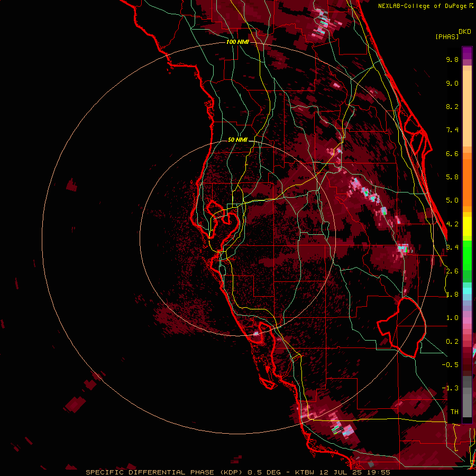Select the 7.4 scale value
476x476 pixels.
pos(452,130)
